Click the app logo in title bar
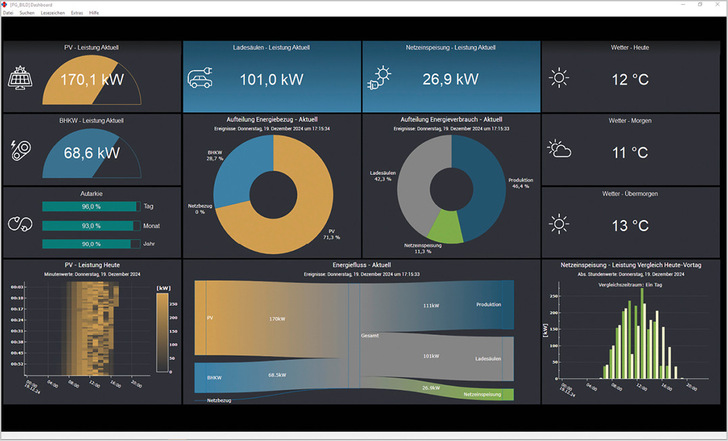This screenshot has width=728, height=441. [5, 5]
